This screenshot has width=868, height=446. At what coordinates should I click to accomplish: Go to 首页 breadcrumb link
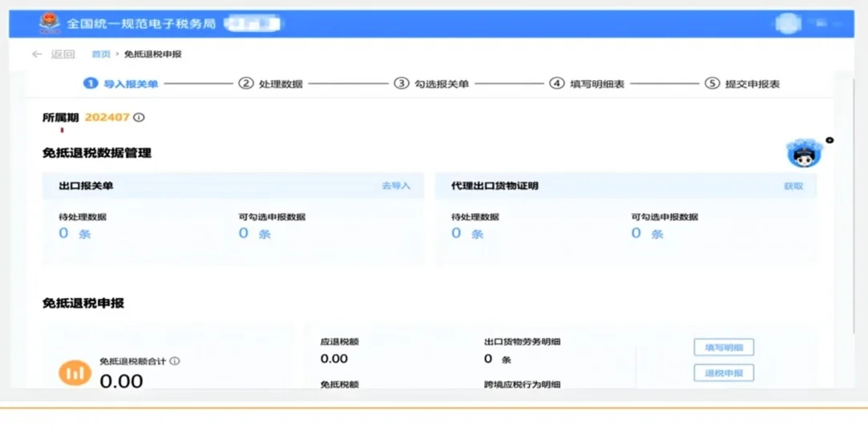[101, 54]
